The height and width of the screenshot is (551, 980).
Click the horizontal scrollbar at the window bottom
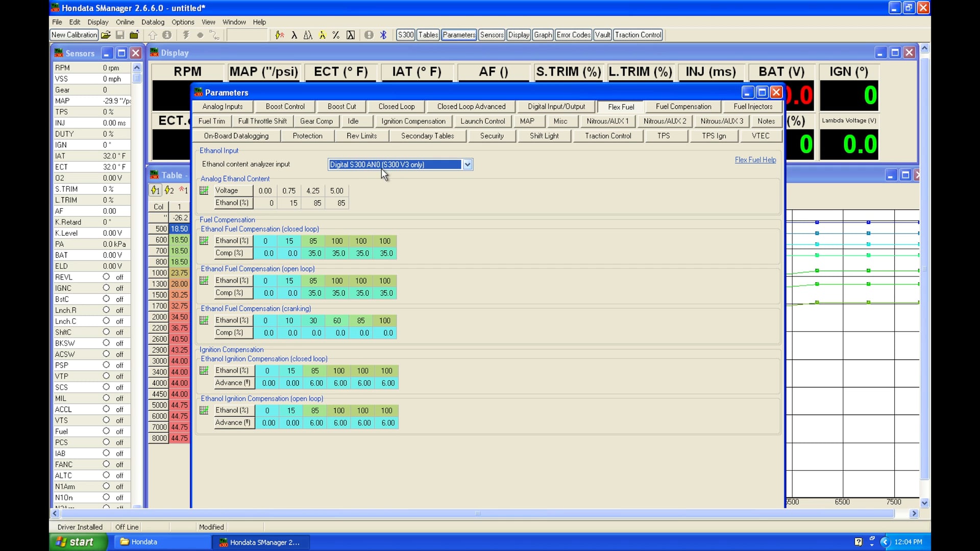coord(477,514)
